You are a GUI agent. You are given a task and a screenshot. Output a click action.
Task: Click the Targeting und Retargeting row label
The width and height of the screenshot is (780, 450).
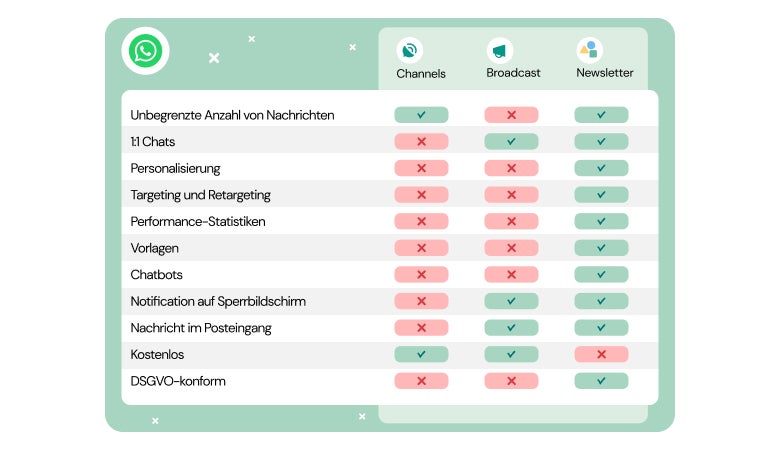(200, 195)
